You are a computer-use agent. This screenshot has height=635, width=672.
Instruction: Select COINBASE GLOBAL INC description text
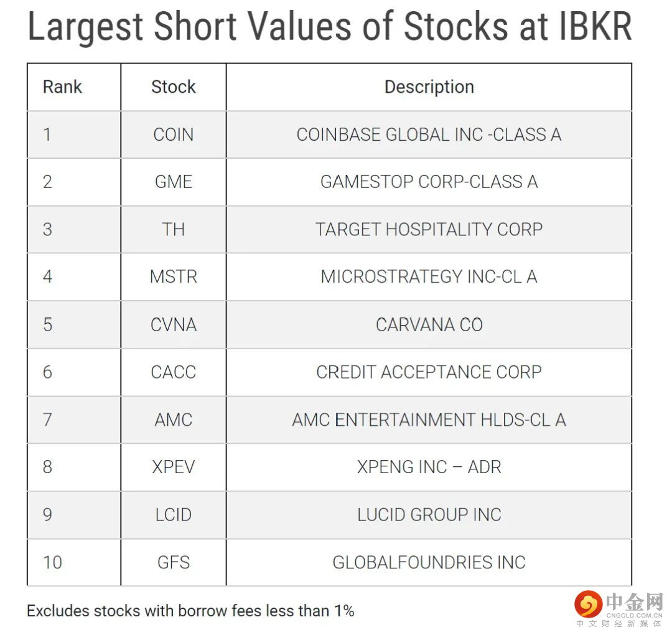click(429, 134)
